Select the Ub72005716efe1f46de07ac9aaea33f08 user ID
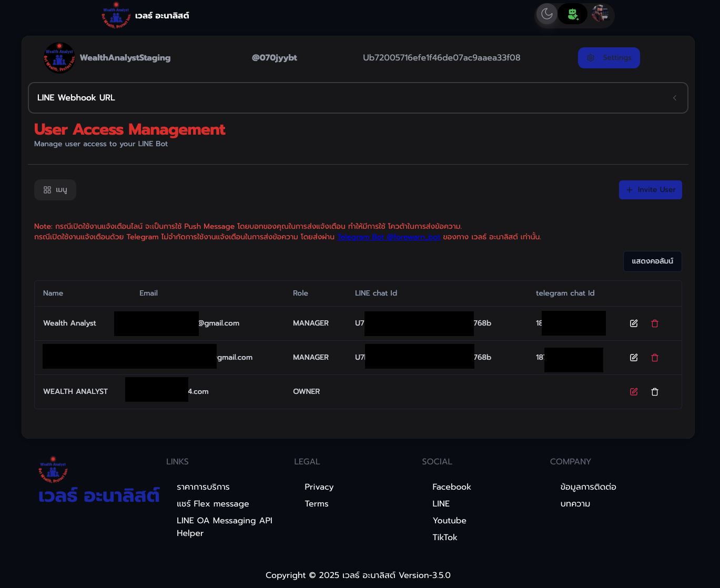The width and height of the screenshot is (720, 588). (442, 58)
